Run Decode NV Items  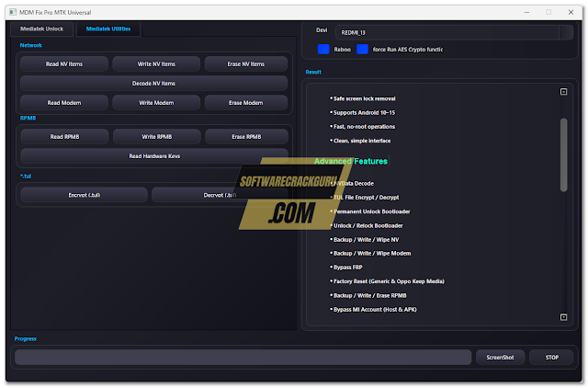pyautogui.click(x=154, y=83)
